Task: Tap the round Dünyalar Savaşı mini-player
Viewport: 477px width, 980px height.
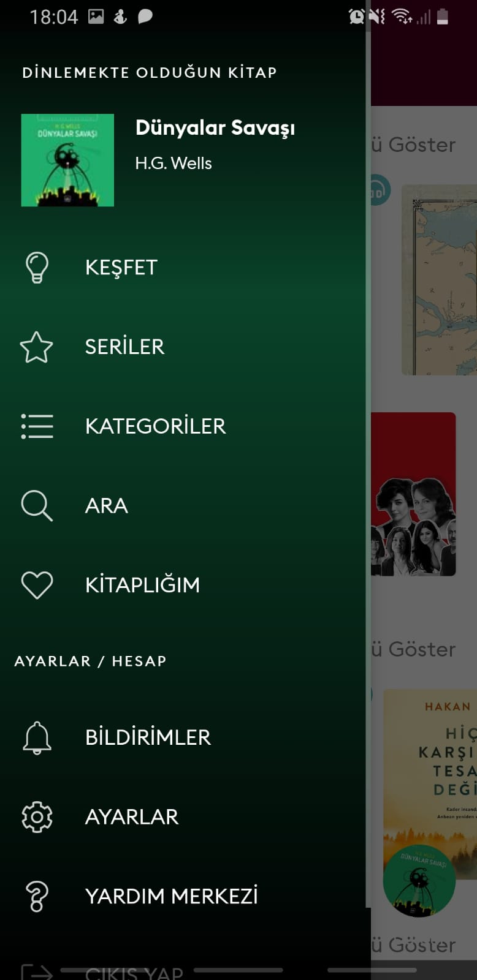Action: [x=419, y=881]
